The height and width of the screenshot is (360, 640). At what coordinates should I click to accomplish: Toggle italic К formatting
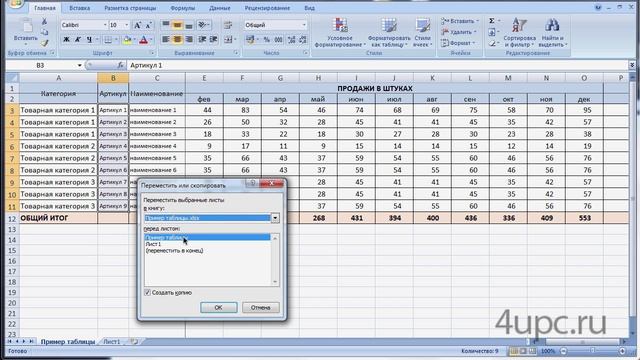tap(78, 40)
